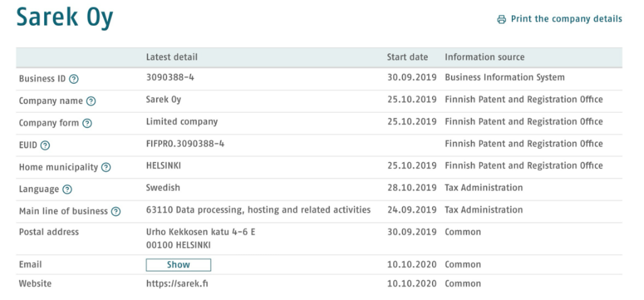Select the EUID value FIFPRO.3090388-4
The image size is (644, 300).
point(186,144)
